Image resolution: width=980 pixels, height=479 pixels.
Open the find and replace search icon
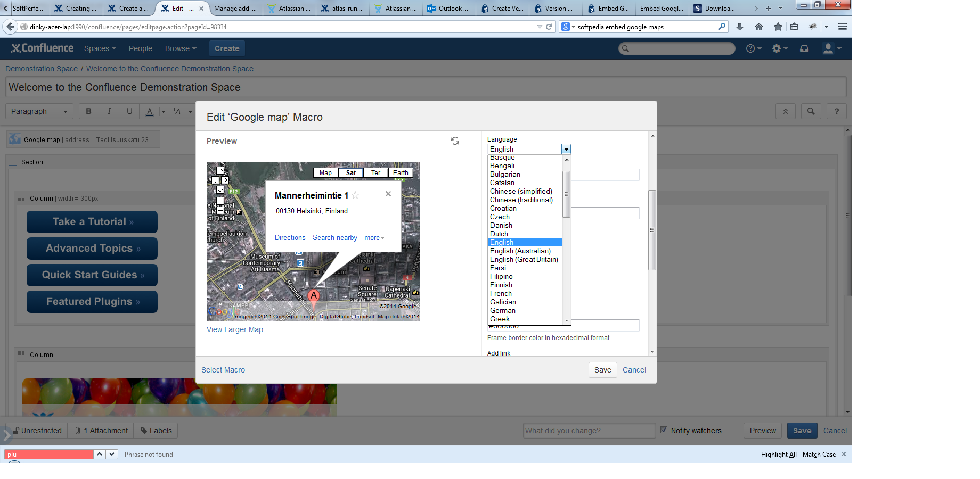coord(811,111)
